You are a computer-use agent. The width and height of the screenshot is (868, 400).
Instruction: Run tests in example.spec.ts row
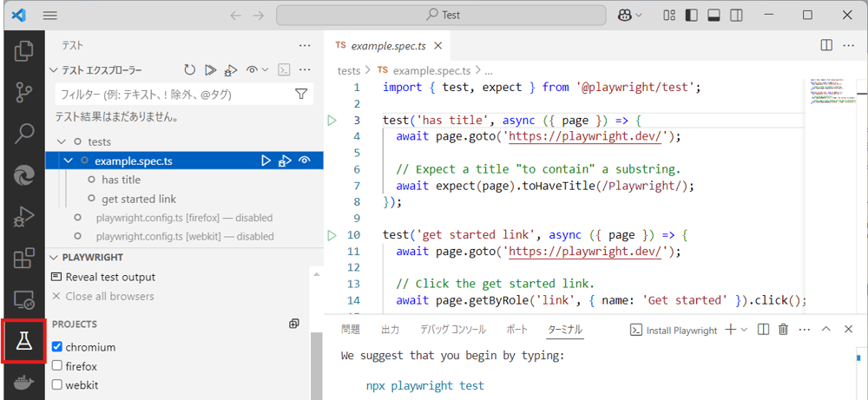pyautogui.click(x=266, y=161)
